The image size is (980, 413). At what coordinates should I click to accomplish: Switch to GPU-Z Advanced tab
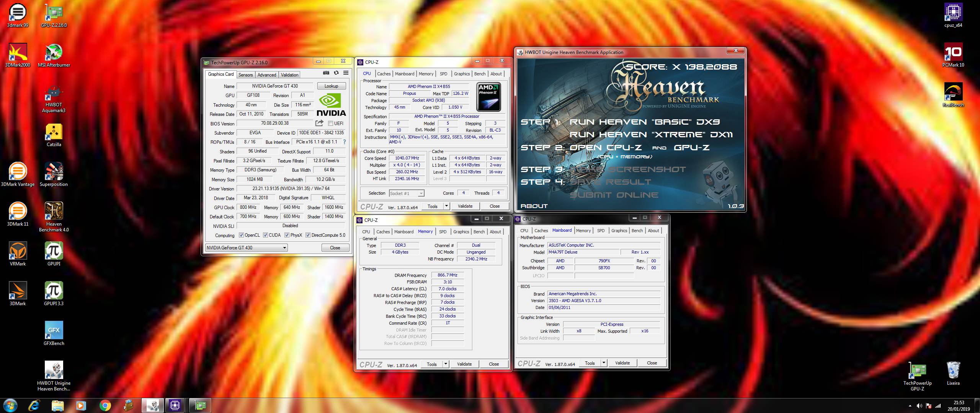(267, 75)
